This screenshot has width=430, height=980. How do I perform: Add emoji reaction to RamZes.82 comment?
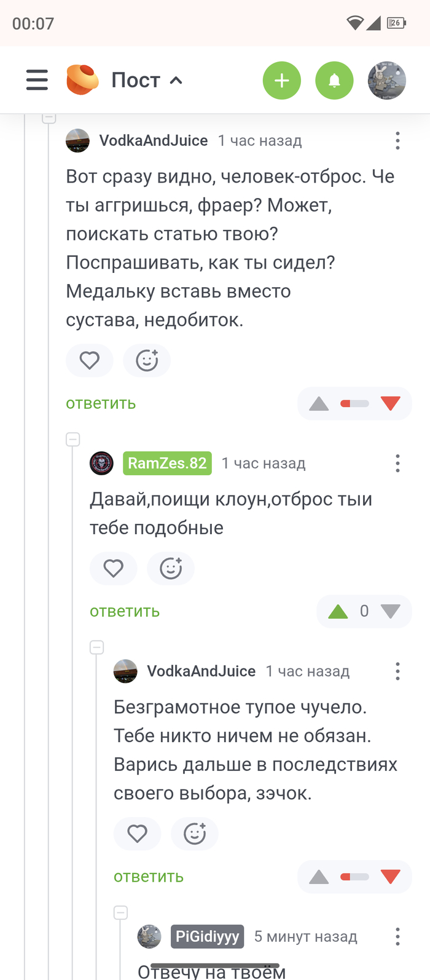pos(171,568)
